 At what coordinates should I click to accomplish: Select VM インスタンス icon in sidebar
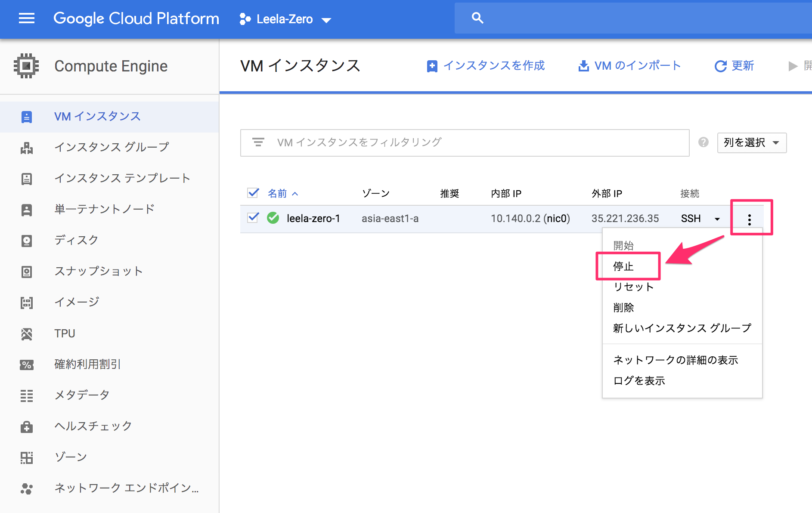(x=27, y=117)
